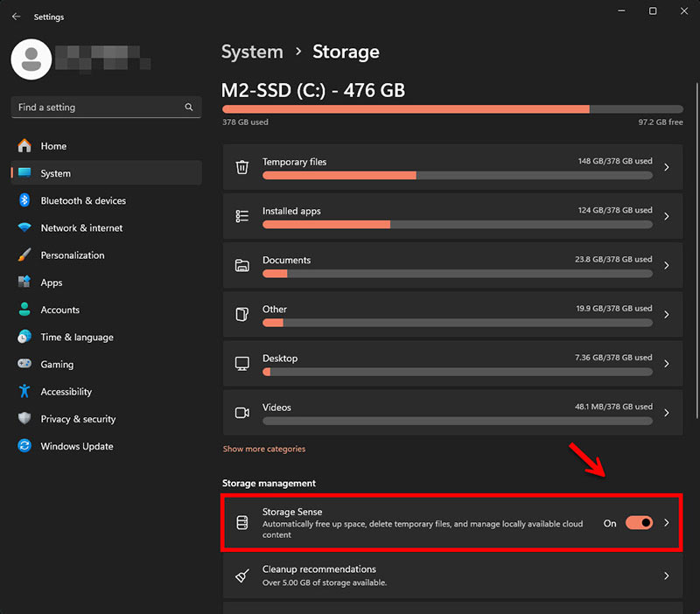This screenshot has width=700, height=614.
Task: Click the Find a setting search box
Action: pyautogui.click(x=106, y=107)
